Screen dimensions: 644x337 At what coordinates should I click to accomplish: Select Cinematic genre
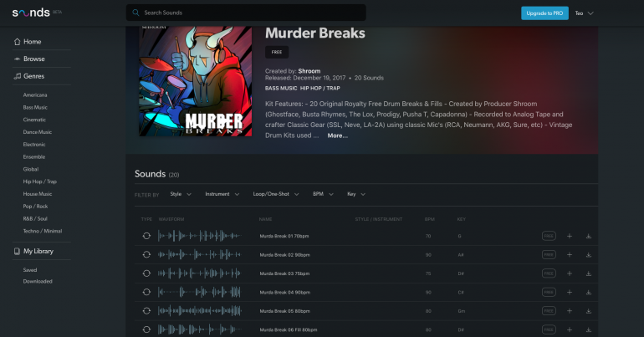point(34,120)
